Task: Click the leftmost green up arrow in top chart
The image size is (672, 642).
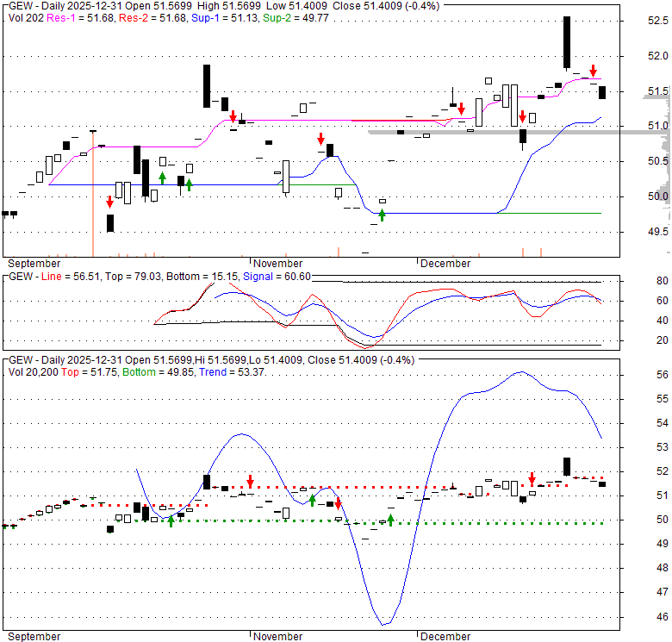Action: [x=162, y=177]
